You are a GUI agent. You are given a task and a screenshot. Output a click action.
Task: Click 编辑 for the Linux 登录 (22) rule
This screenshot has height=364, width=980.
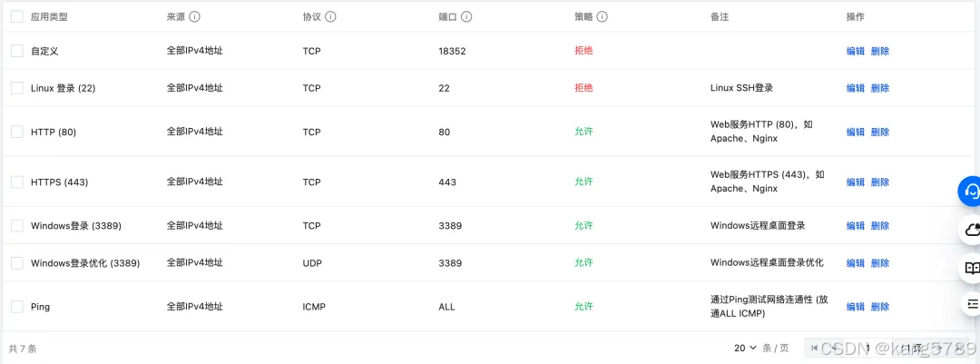856,88
